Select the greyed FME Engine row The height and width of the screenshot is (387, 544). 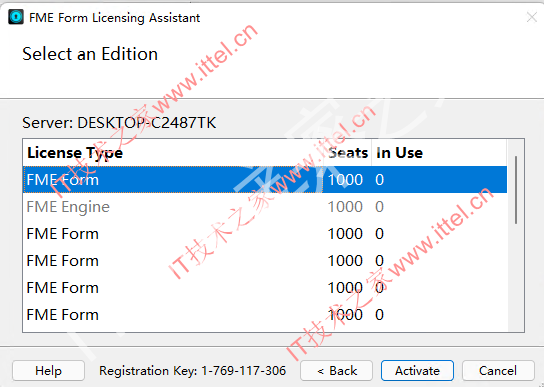pyautogui.click(x=265, y=207)
